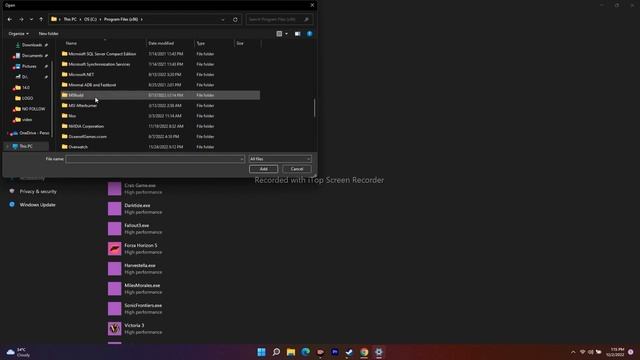The height and width of the screenshot is (360, 640).
Task: Select This PC in the address breadcrumb
Action: [70, 19]
